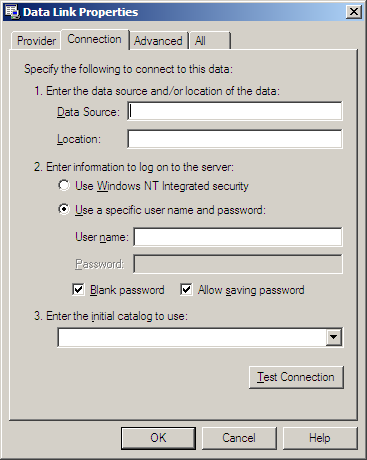Go to the All tab
The width and height of the screenshot is (367, 460).
pyautogui.click(x=210, y=41)
